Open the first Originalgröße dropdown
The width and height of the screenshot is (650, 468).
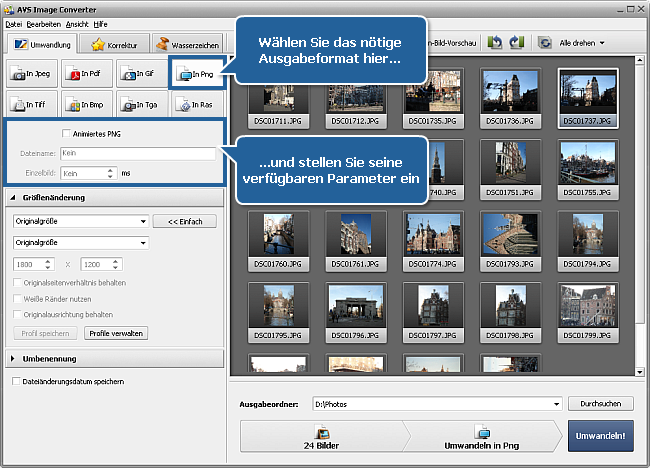80,221
